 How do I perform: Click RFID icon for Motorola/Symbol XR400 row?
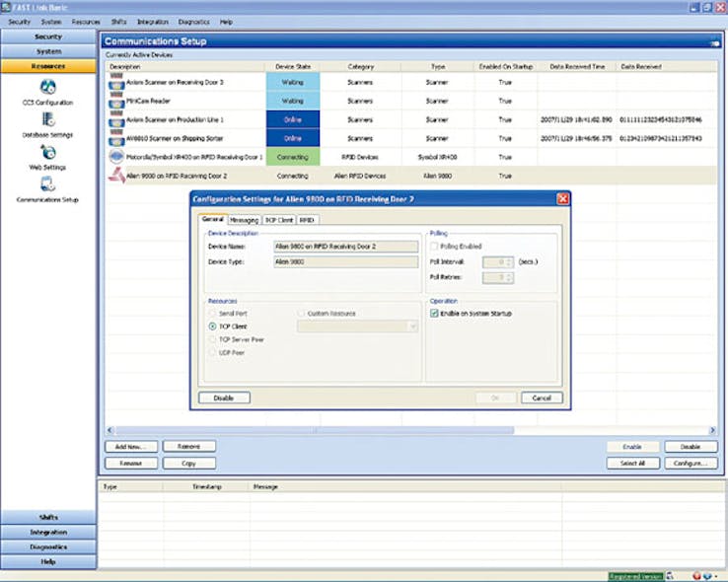pos(116,157)
